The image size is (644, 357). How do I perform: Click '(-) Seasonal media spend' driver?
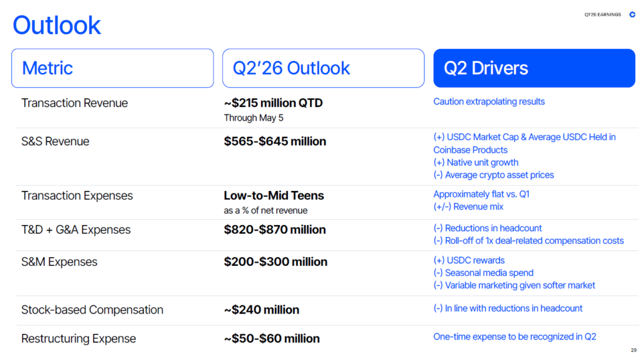click(484, 273)
